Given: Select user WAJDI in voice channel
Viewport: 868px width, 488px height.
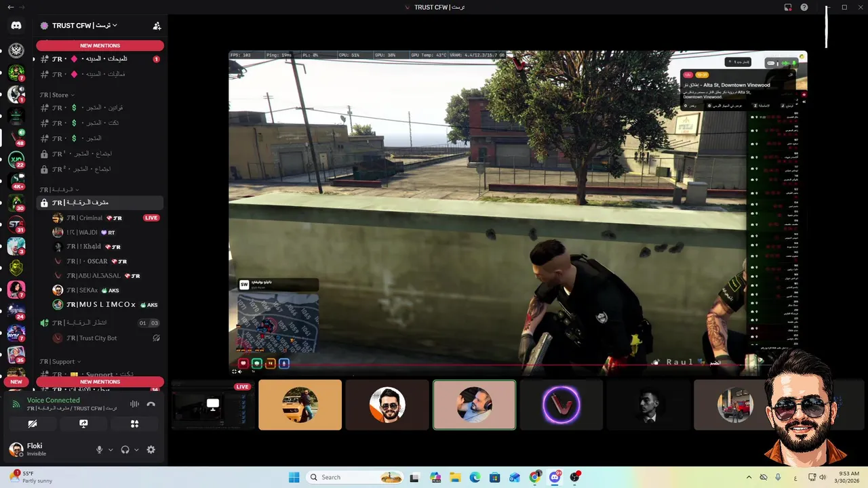Looking at the screenshot, I should (106, 232).
